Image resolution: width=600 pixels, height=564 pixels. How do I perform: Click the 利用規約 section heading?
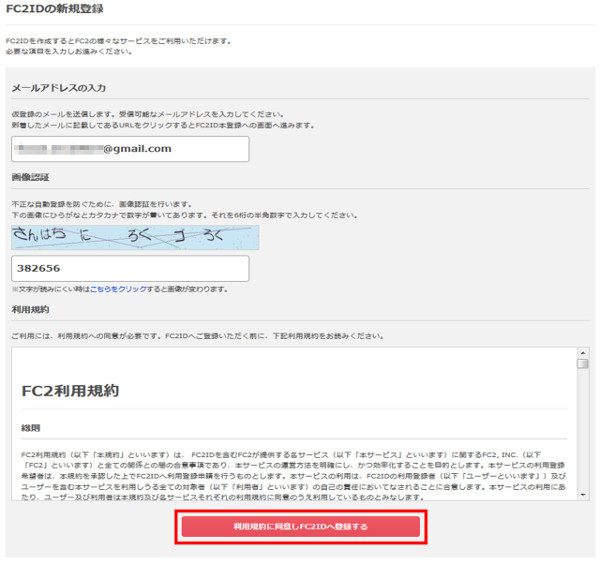tap(30, 310)
